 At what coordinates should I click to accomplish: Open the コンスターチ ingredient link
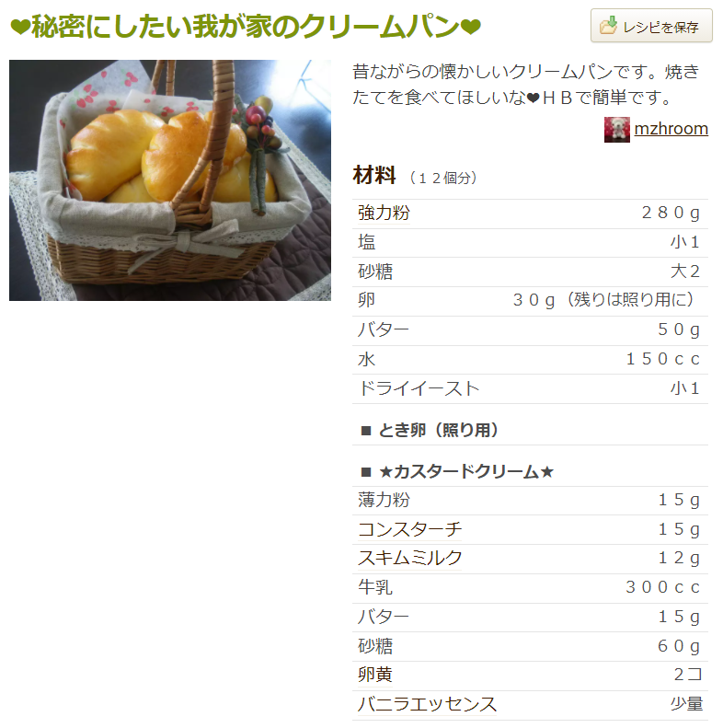409,529
